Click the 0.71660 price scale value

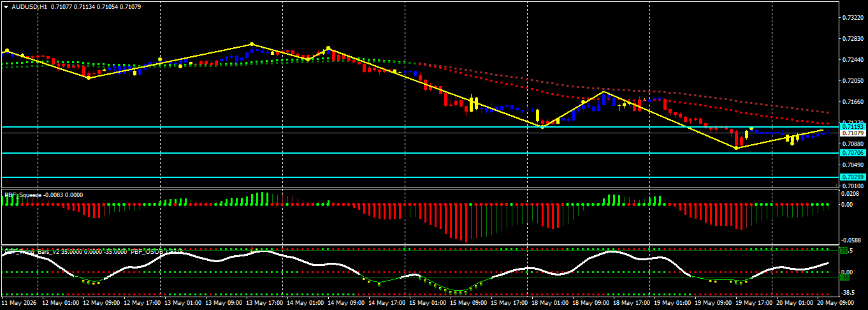(x=853, y=102)
